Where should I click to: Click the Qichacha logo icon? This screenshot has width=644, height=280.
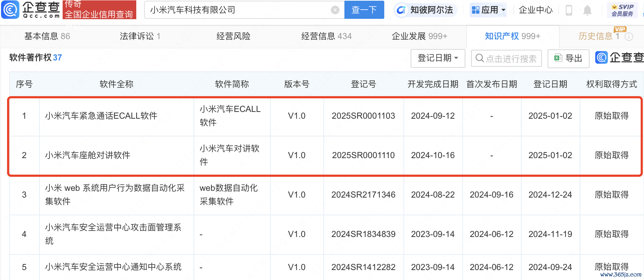click(10, 10)
